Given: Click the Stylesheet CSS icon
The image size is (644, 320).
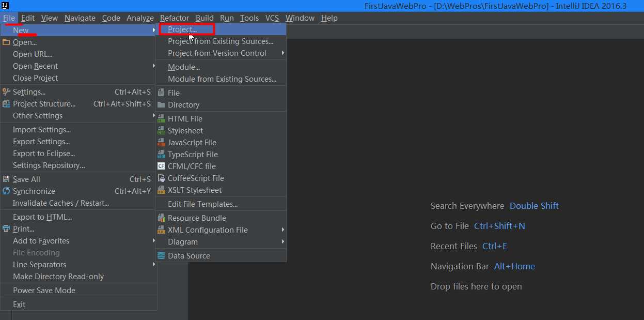Looking at the screenshot, I should coord(161,131).
